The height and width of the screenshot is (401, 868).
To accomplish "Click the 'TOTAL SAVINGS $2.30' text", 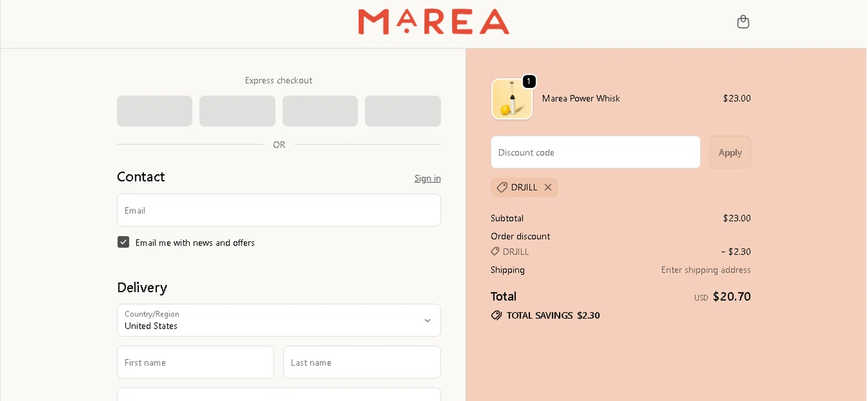I will 553,315.
